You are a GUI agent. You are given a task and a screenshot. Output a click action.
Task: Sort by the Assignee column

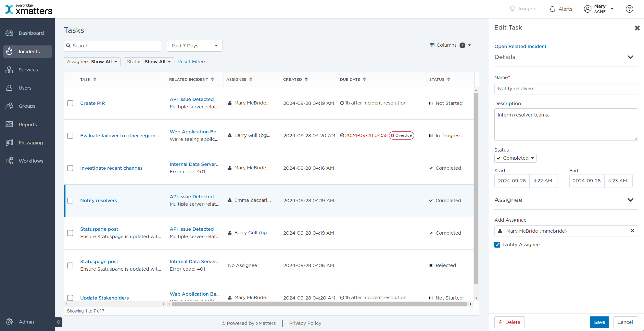click(251, 80)
